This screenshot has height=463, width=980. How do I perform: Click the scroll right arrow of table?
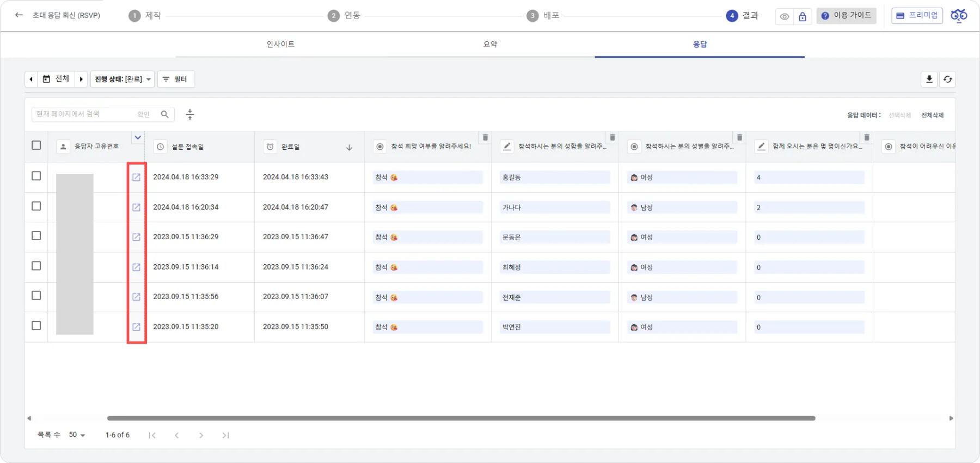coord(951,418)
